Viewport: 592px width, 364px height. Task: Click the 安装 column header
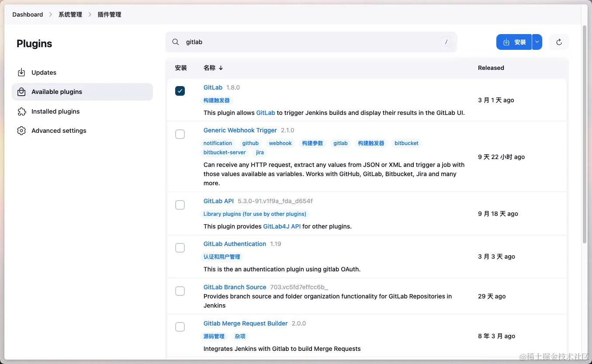[181, 68]
